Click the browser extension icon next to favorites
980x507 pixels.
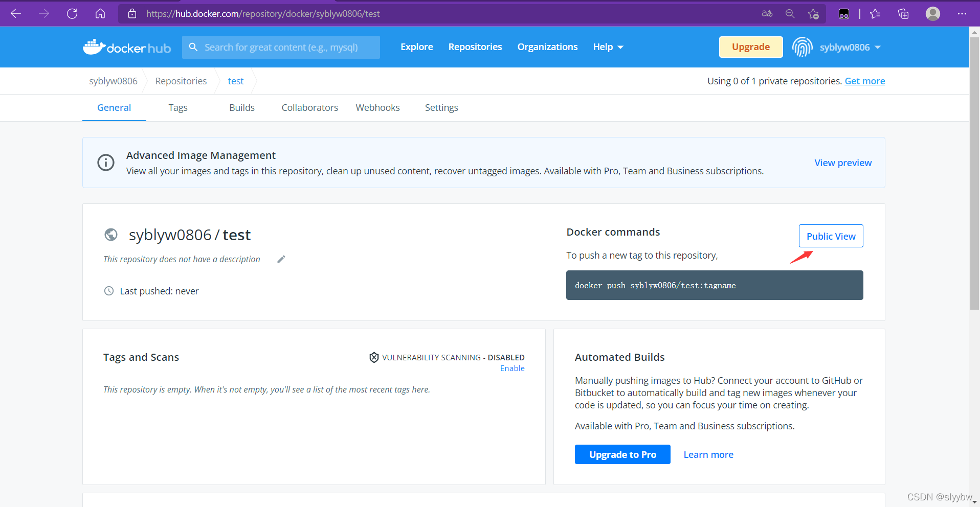pos(844,14)
